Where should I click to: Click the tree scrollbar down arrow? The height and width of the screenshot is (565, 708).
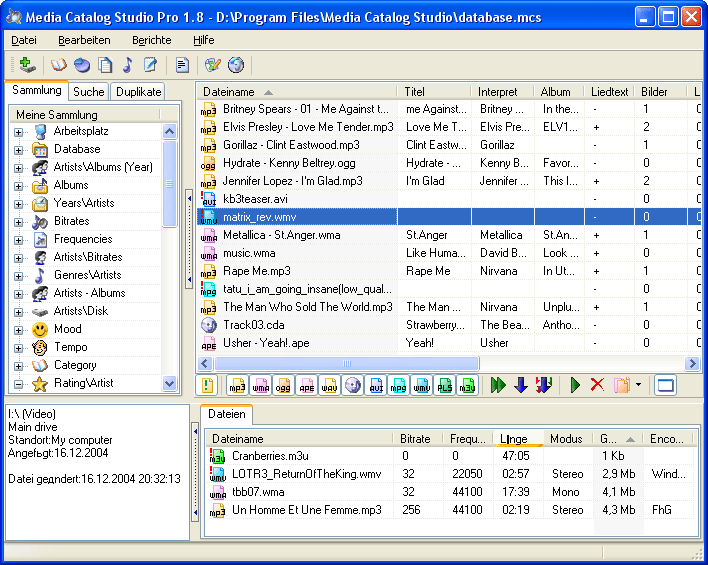(169, 384)
